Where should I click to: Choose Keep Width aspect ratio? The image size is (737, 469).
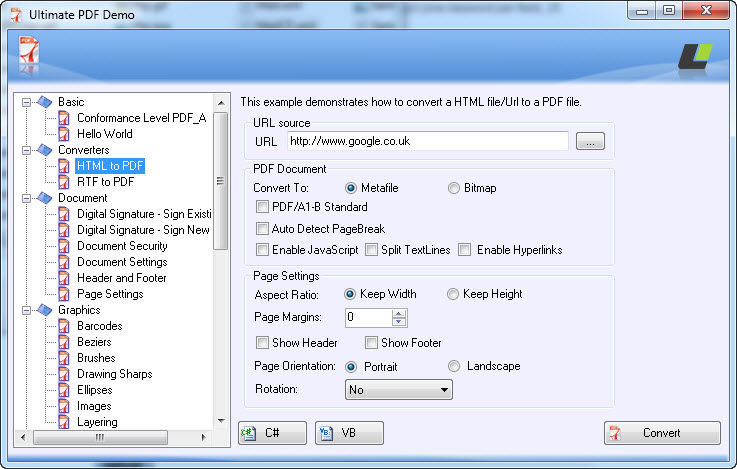[350, 294]
